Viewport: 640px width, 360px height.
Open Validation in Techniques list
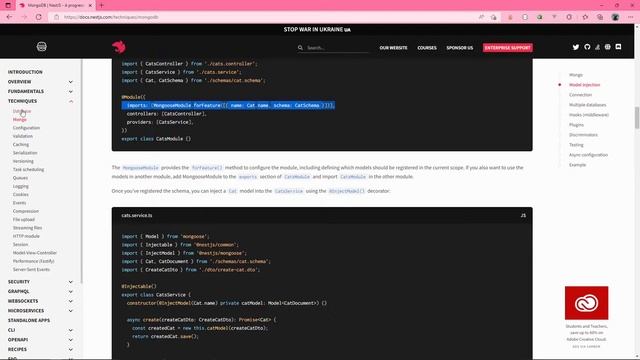point(22,136)
